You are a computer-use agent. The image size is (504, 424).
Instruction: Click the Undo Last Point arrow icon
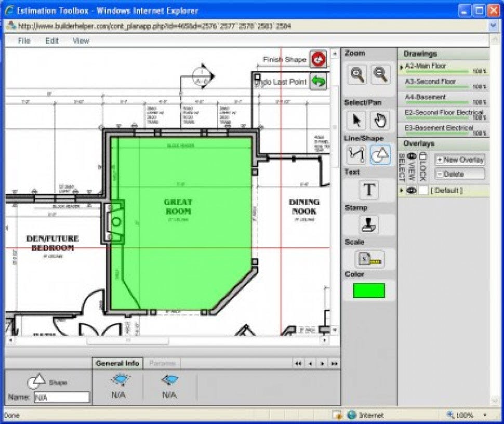(317, 81)
